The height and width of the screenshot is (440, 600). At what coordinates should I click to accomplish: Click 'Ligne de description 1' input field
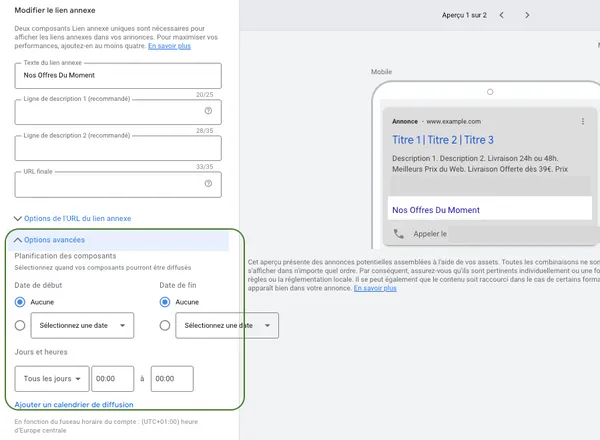(118, 112)
